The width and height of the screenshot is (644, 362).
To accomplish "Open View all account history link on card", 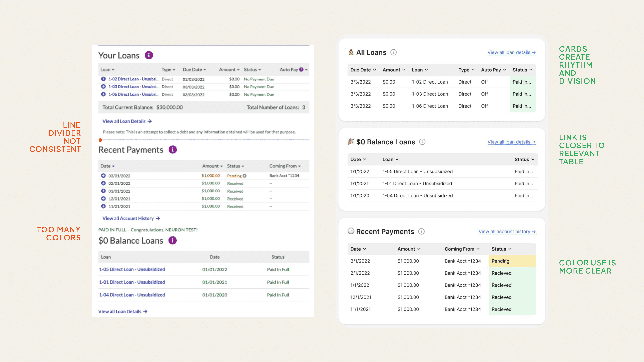I will coord(507,232).
